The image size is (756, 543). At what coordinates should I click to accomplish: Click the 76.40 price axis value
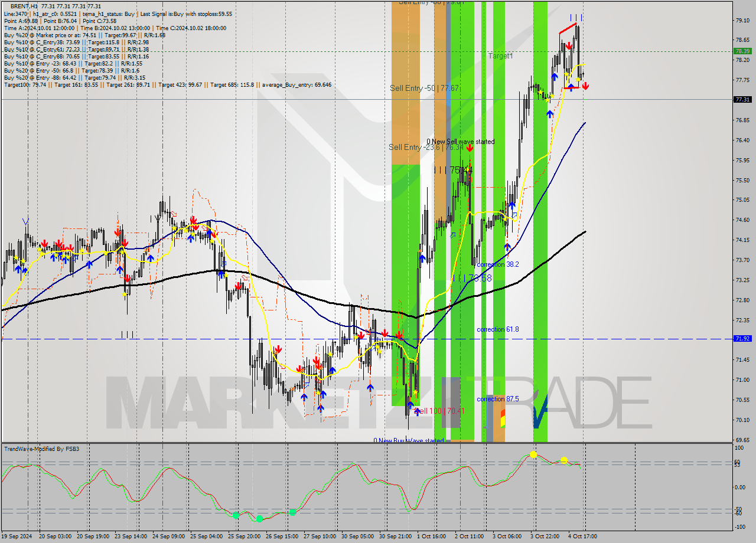pos(742,140)
